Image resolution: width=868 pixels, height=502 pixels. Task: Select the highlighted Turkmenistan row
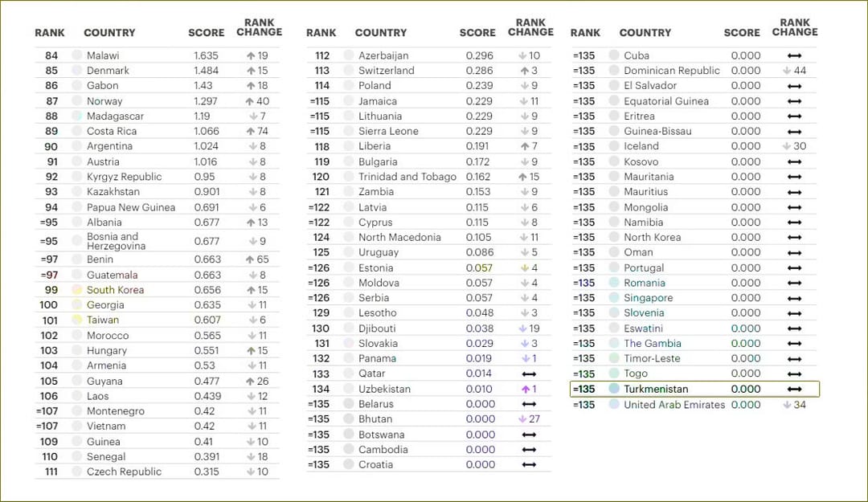pos(695,389)
